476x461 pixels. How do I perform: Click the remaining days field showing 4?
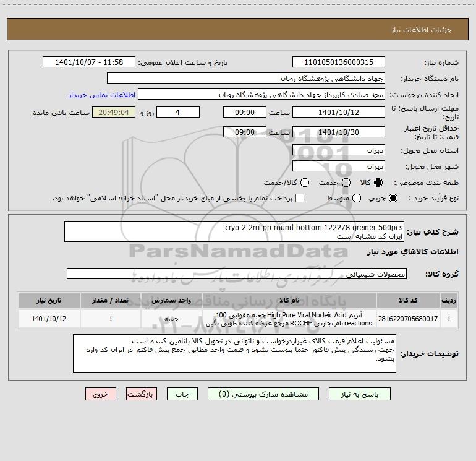pos(178,113)
